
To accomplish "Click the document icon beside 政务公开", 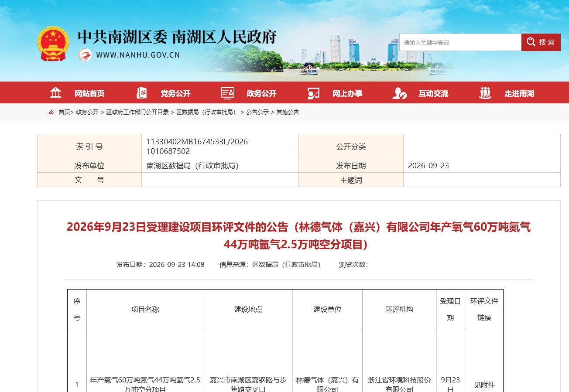I will pos(227,93).
